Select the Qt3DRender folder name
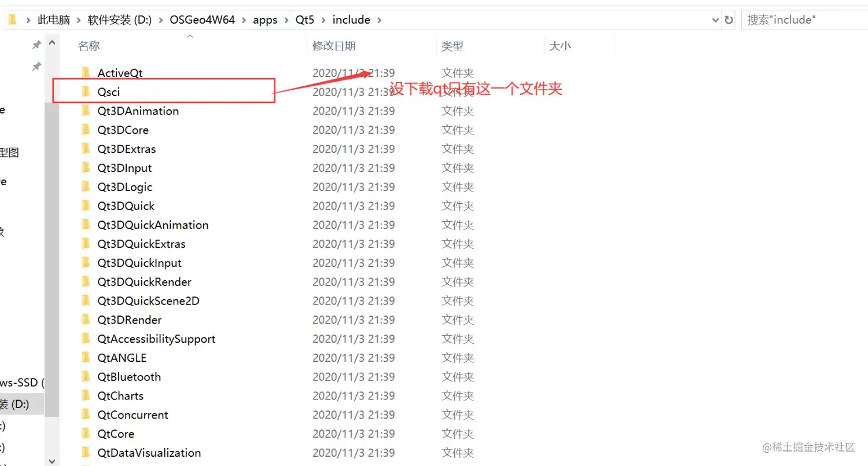The image size is (868, 466). (x=130, y=320)
